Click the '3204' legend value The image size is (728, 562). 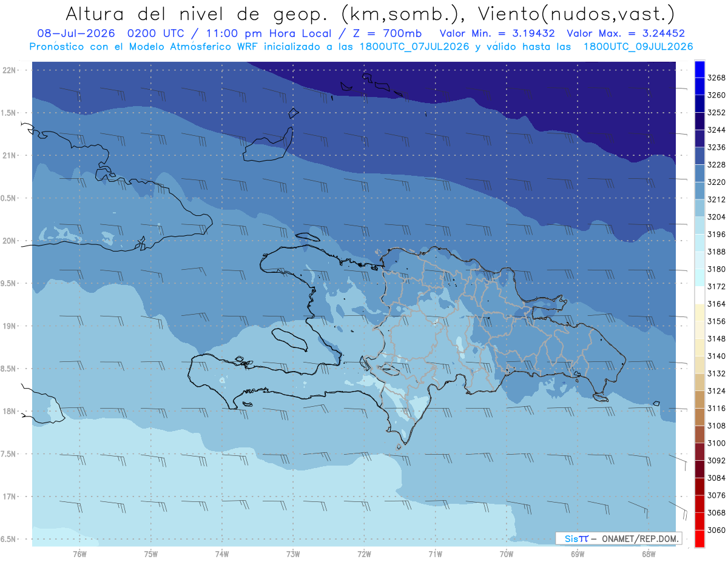(x=716, y=217)
